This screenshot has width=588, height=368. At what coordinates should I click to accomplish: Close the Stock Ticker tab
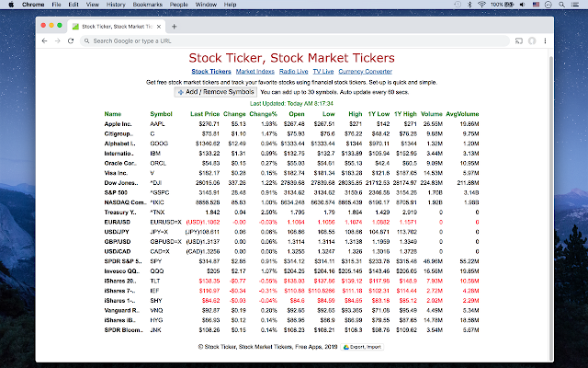[159, 27]
